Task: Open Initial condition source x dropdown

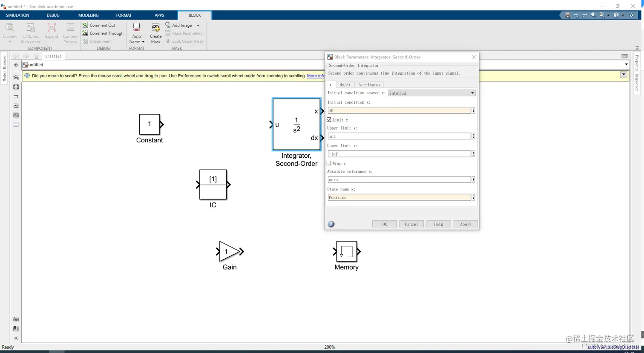Action: (x=432, y=93)
